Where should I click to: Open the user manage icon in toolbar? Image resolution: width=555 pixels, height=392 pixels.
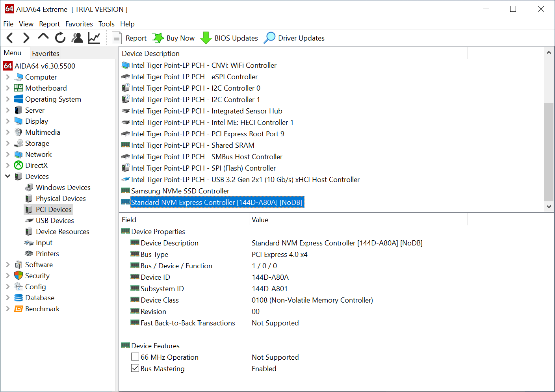tap(77, 38)
